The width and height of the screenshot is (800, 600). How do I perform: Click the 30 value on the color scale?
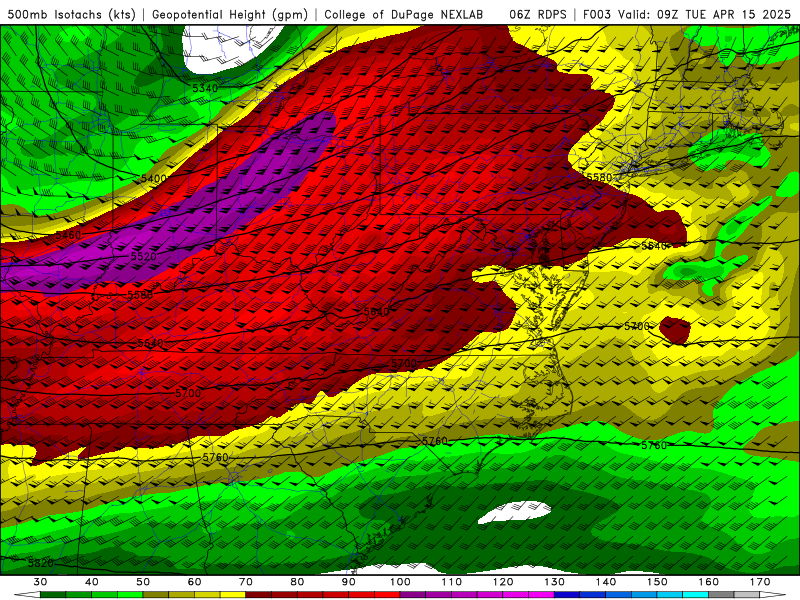[40, 582]
